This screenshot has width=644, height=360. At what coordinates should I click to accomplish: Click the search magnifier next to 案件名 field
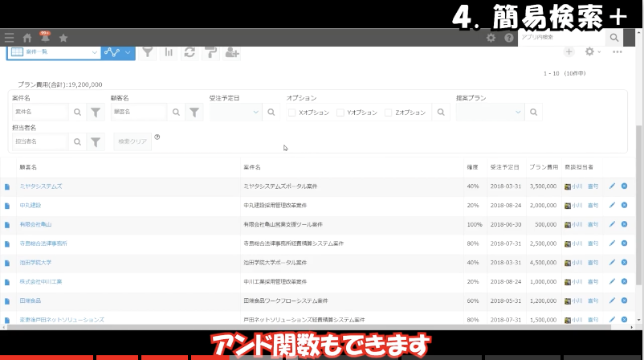78,113
